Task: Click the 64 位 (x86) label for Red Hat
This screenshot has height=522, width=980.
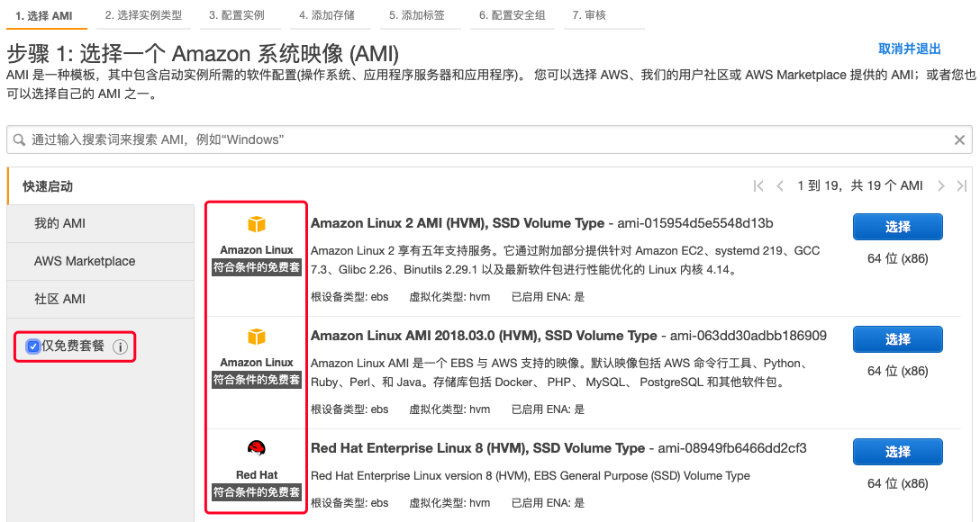Action: pyautogui.click(x=897, y=483)
